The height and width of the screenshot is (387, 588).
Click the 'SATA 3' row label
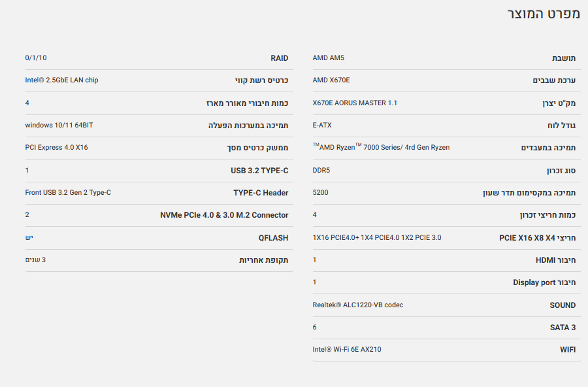563,328
